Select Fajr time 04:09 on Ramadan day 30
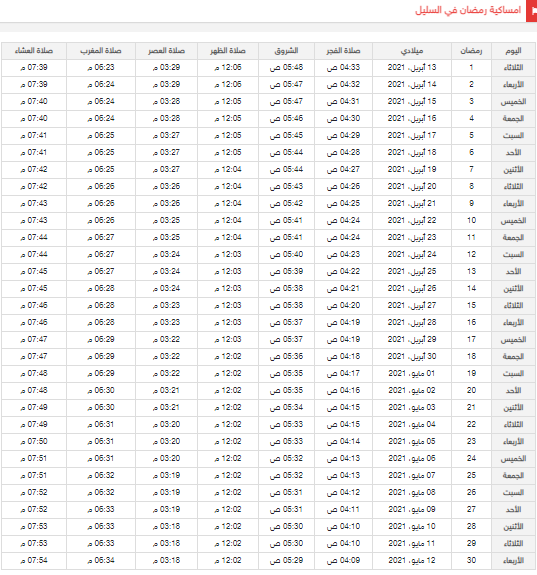 point(343,560)
